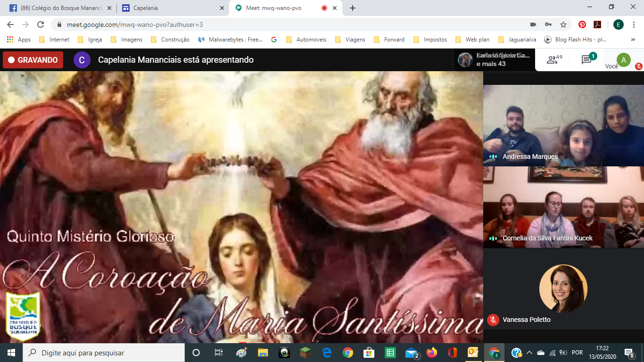Viewport: 644px width, 362px height.
Task: Open the Construção bookmarks folder
Action: [170, 40]
